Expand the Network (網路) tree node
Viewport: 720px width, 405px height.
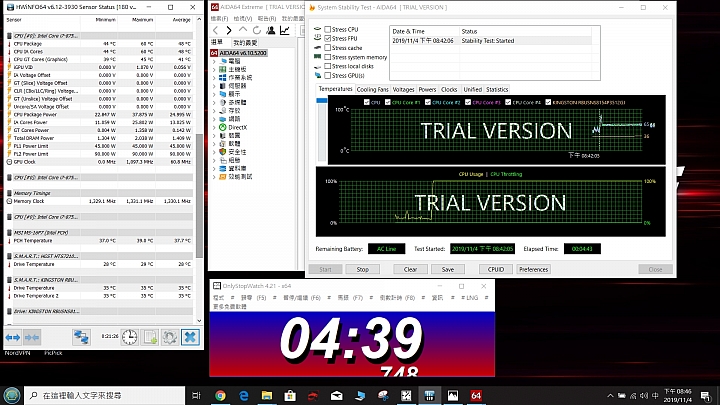pyautogui.click(x=214, y=119)
